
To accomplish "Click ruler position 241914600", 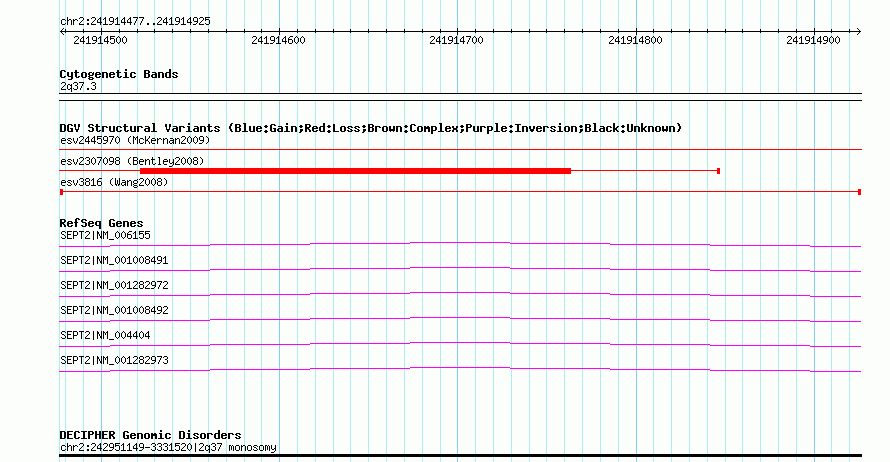I will [278, 40].
